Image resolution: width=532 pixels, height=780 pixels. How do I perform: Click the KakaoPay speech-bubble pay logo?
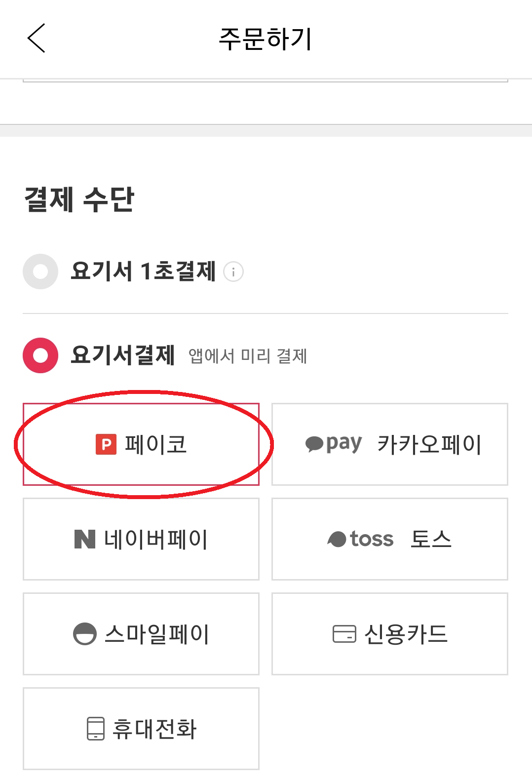coord(334,444)
